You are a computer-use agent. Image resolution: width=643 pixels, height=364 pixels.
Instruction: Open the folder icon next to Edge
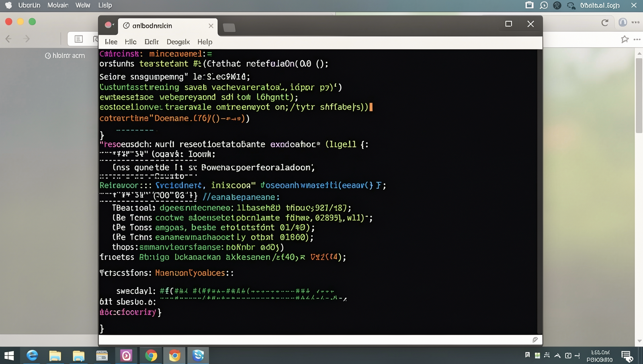pos(55,356)
